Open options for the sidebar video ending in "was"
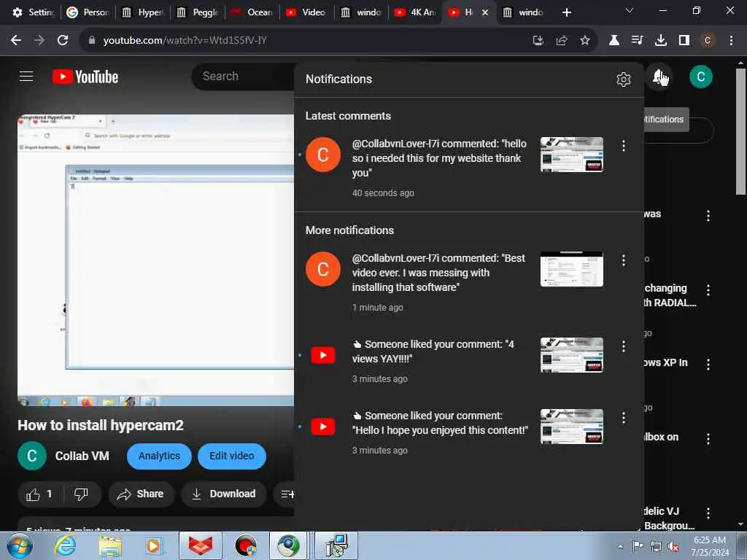Screen dimensions: 747x560 pyautogui.click(x=708, y=216)
